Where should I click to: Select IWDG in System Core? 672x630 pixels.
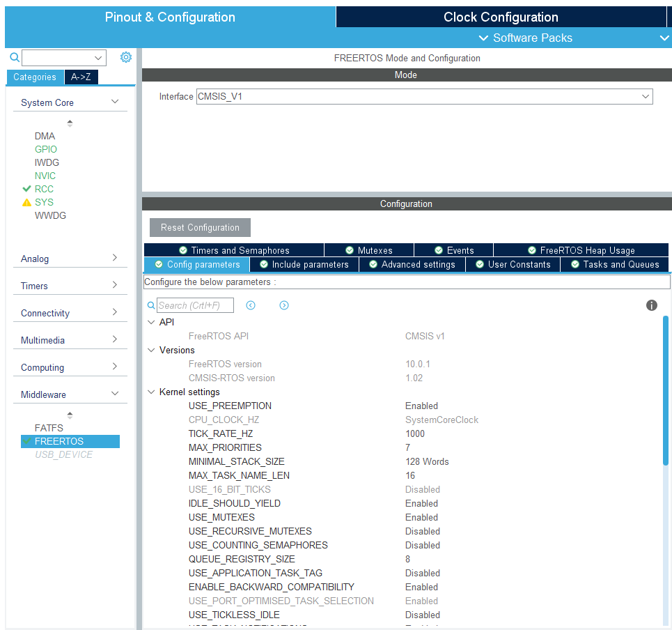(47, 162)
